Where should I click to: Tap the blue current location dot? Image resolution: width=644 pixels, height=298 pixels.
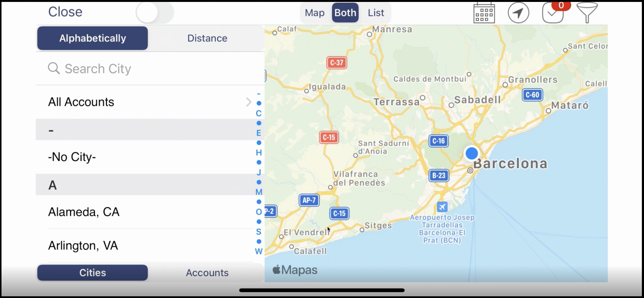[472, 153]
